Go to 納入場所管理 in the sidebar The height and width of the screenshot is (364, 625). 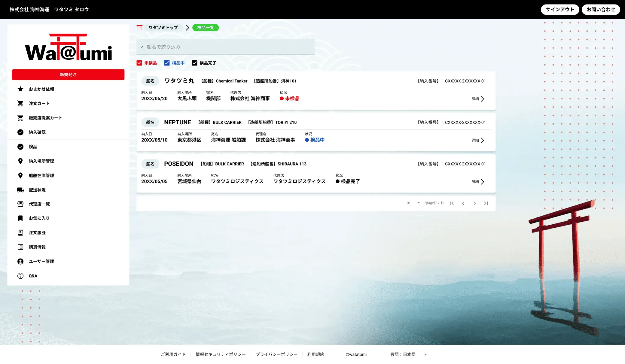(x=41, y=161)
